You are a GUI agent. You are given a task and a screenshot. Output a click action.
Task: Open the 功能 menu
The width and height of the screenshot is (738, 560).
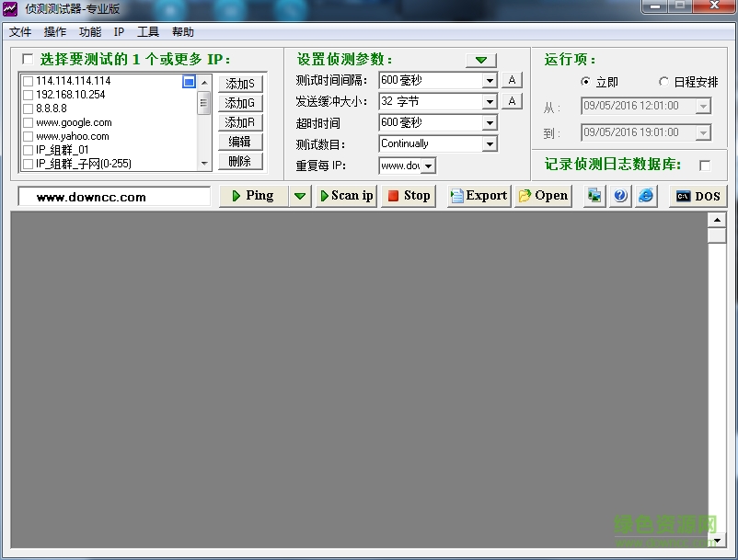pyautogui.click(x=89, y=31)
